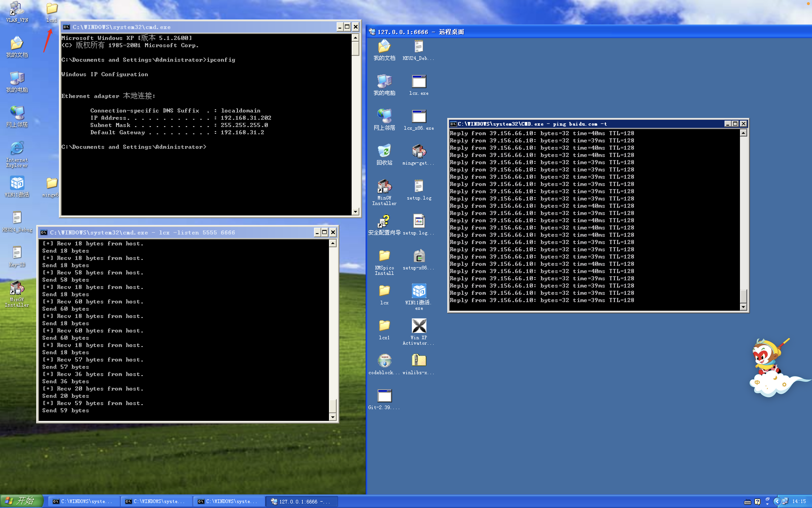Click the keyboard icon in system tray
812x508 pixels.
[748, 502]
